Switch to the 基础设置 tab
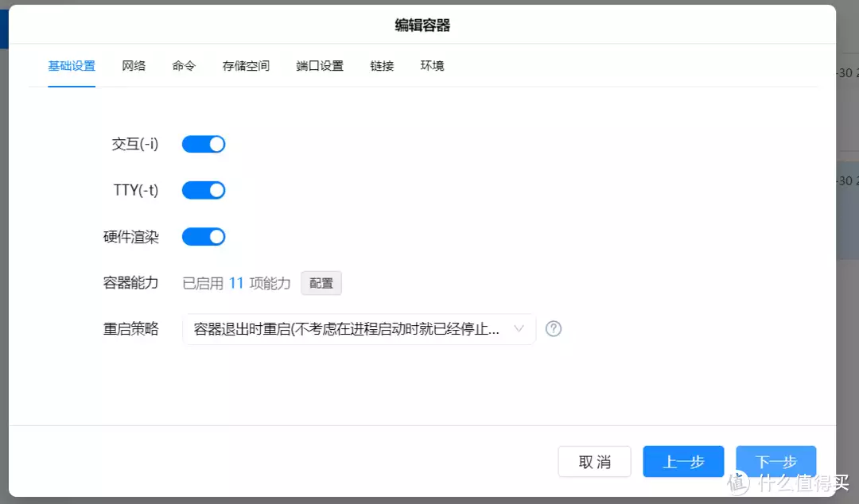Image resolution: width=859 pixels, height=504 pixels. [x=72, y=66]
